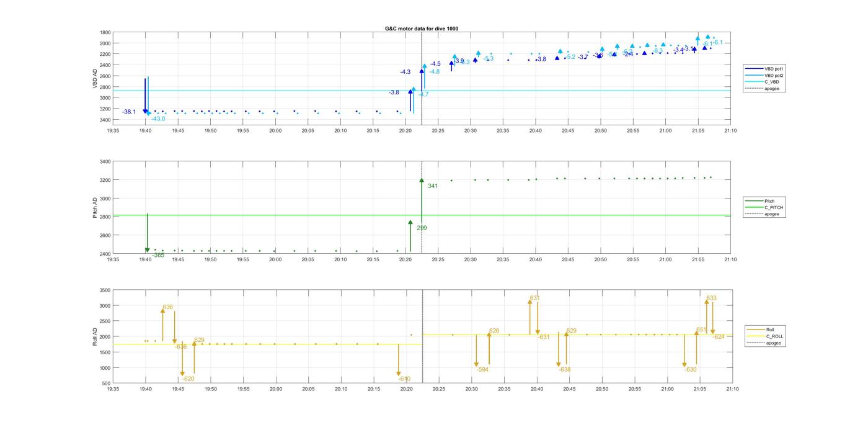Click the '-630' roll data label
This screenshot has height=430, width=868.
point(691,370)
